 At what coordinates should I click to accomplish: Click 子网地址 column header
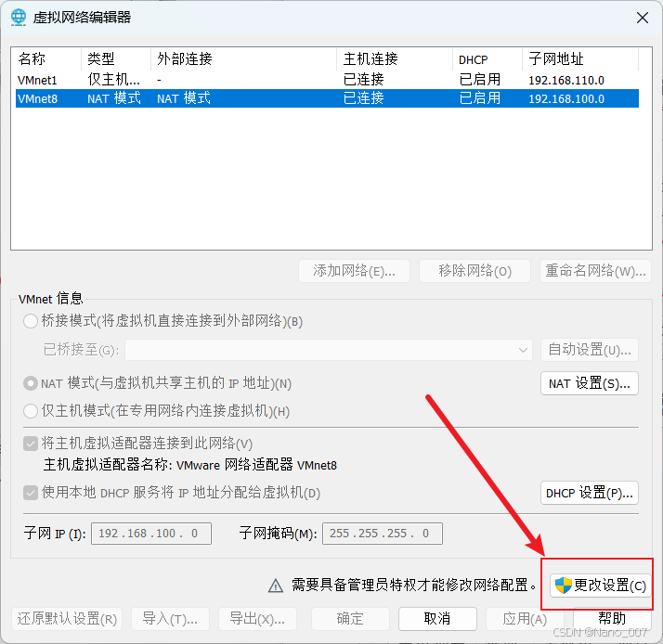pos(580,59)
